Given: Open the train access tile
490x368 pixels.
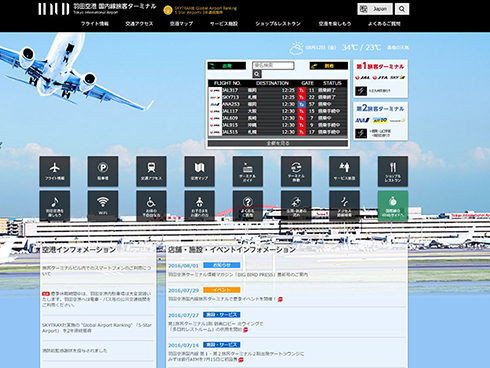Looking at the screenshot, I should [151, 171].
